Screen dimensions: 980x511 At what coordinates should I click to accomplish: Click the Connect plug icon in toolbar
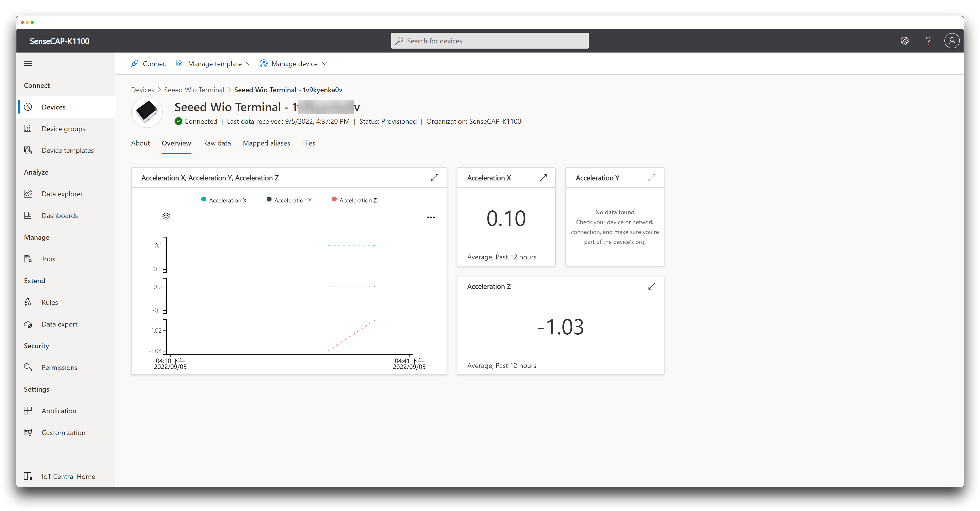tap(135, 63)
